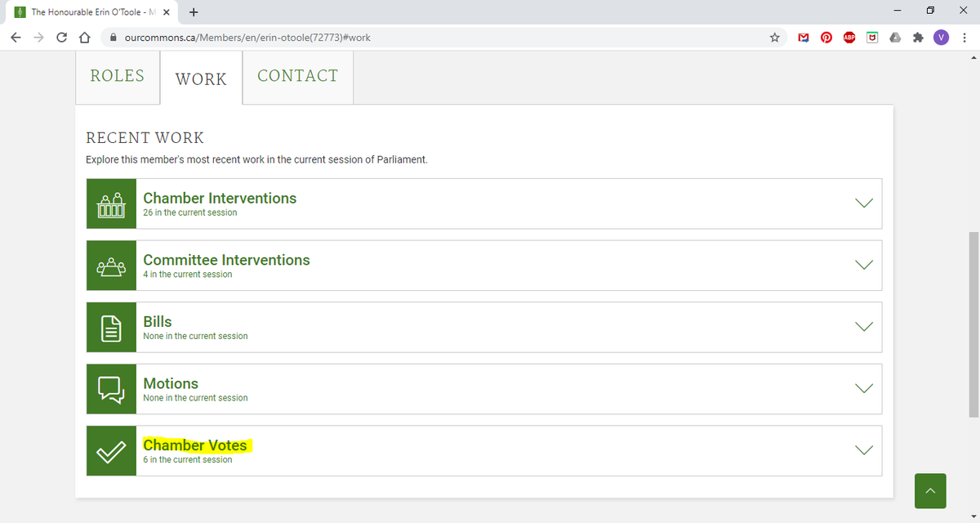Click the scrollbar down arrow
980x523 pixels.
(972, 516)
